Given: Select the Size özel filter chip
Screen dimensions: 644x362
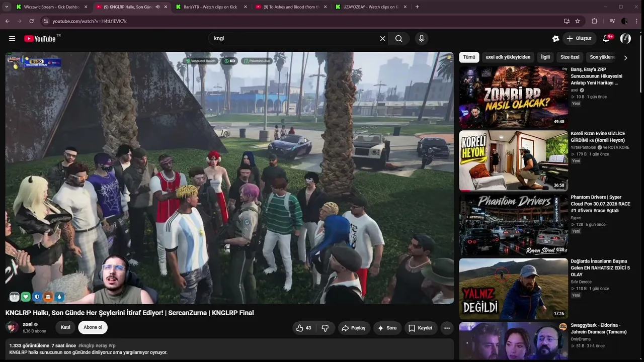Looking at the screenshot, I should pyautogui.click(x=570, y=57).
